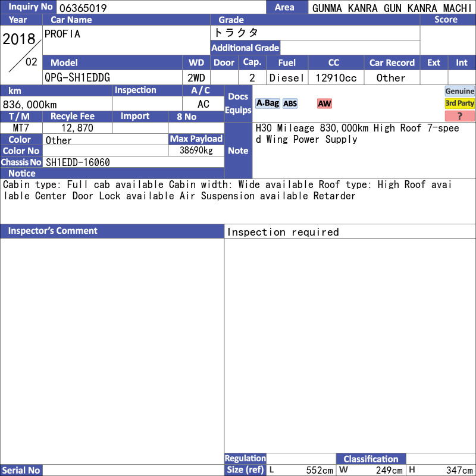This screenshot has height=476, width=476.
Task: Click the Inspector's Comment header
Action: tap(112, 231)
